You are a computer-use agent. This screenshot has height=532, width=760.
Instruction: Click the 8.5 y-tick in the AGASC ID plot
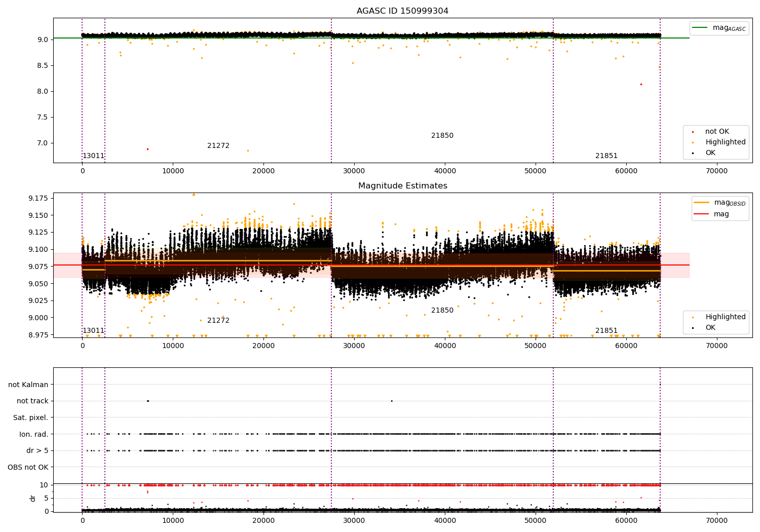click(43, 65)
